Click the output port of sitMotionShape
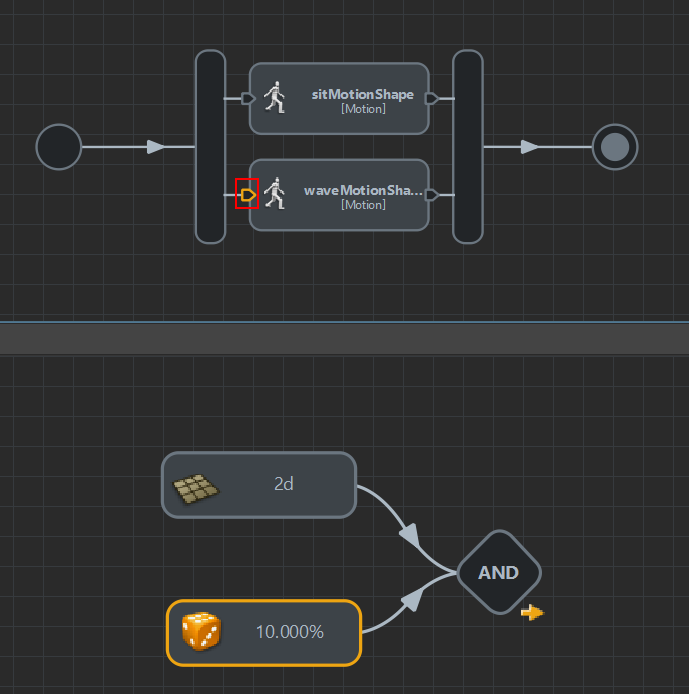The height and width of the screenshot is (694, 689). pos(432,98)
